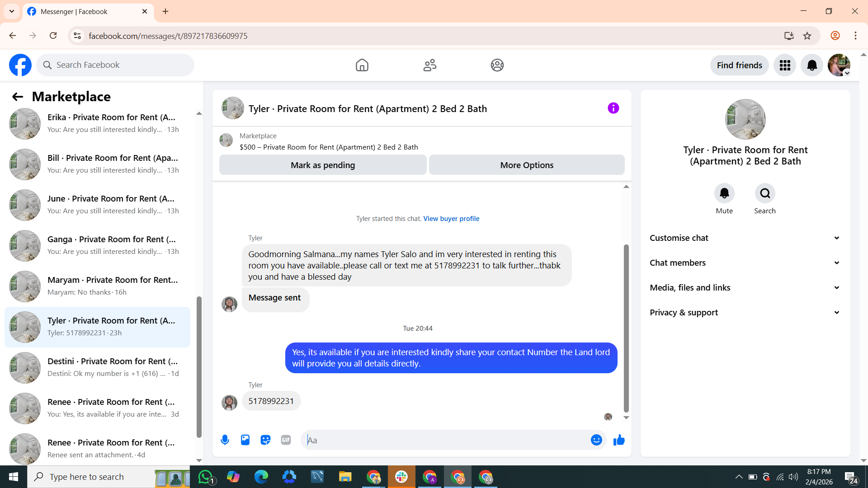Open View buyer profile link
868x488 pixels.
(451, 219)
